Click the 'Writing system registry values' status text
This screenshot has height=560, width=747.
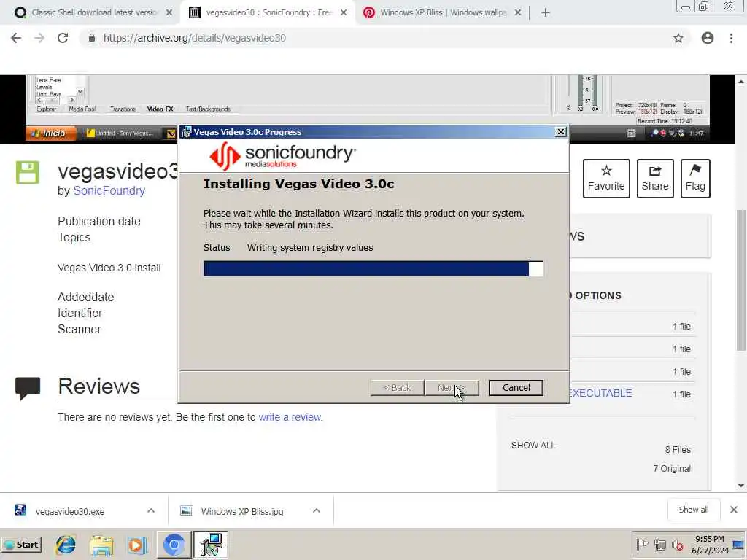(x=310, y=248)
